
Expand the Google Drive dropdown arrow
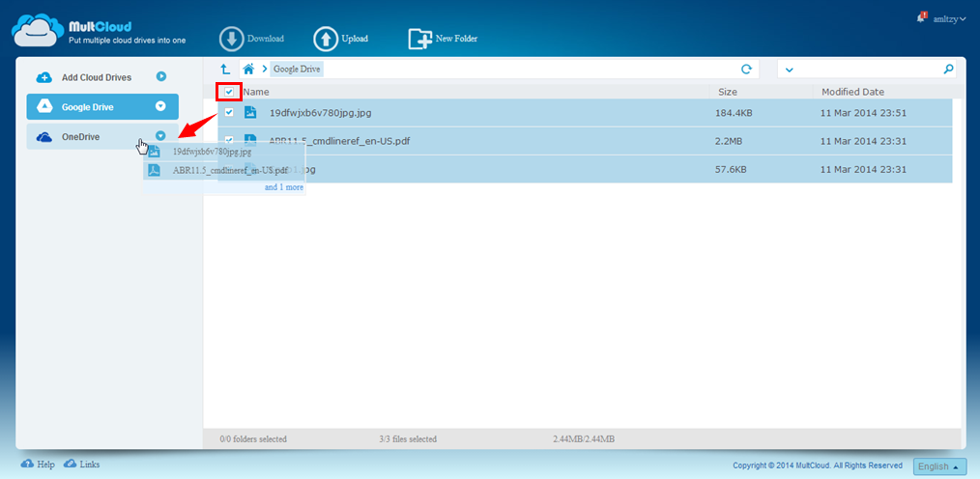click(161, 106)
